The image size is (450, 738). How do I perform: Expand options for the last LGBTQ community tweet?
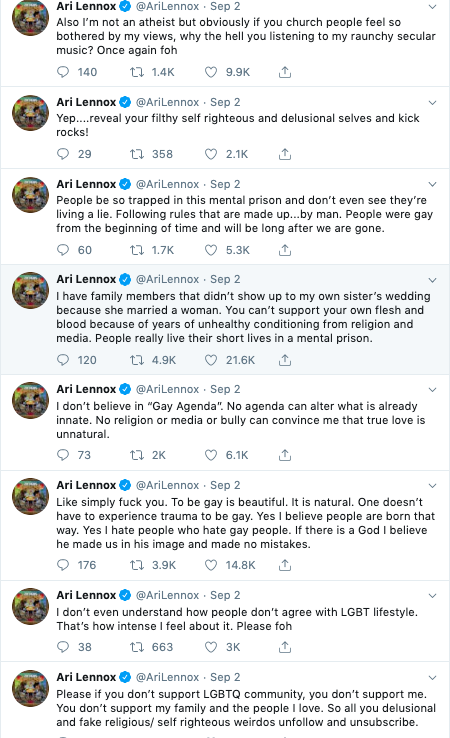coord(433,678)
